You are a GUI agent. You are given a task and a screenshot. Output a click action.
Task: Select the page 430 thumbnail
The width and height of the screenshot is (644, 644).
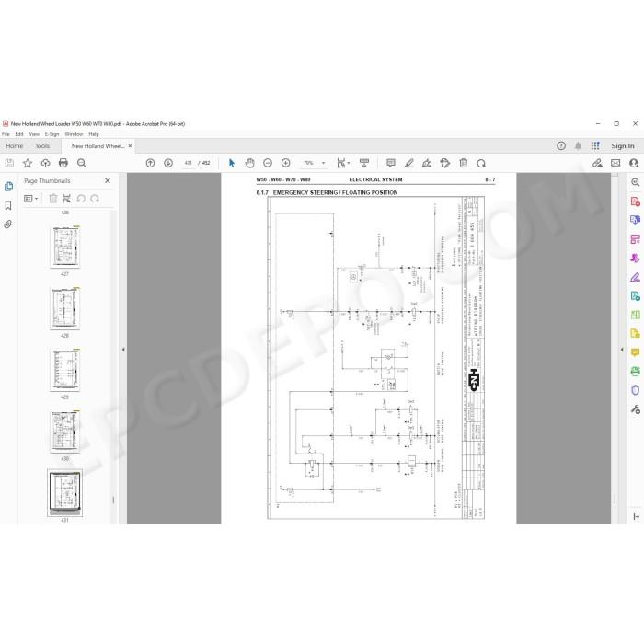(65, 431)
